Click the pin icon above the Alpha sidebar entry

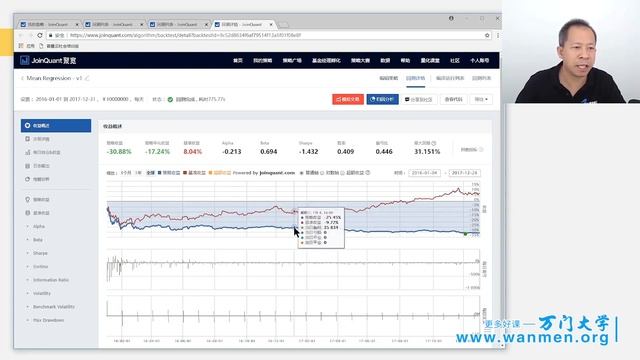pos(27,200)
